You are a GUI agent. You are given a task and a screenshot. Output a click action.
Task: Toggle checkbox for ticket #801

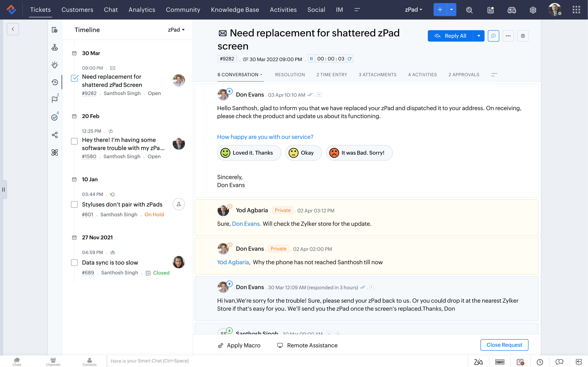74,205
